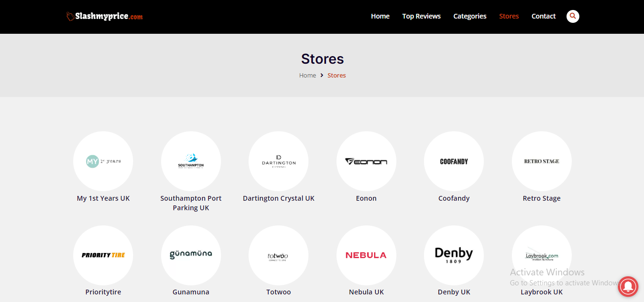Open the Dartington Crystal logo

pos(279,161)
